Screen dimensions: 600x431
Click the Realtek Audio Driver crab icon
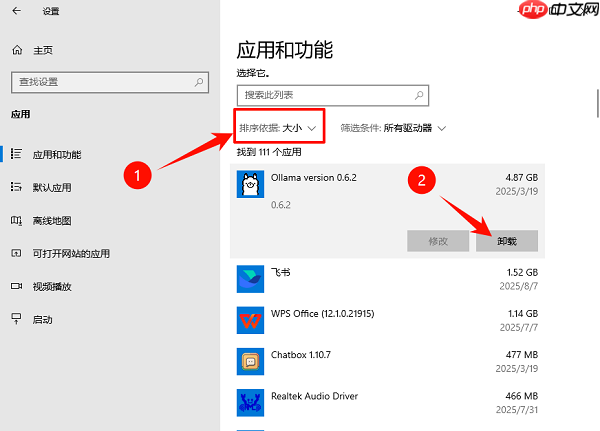coord(250,403)
